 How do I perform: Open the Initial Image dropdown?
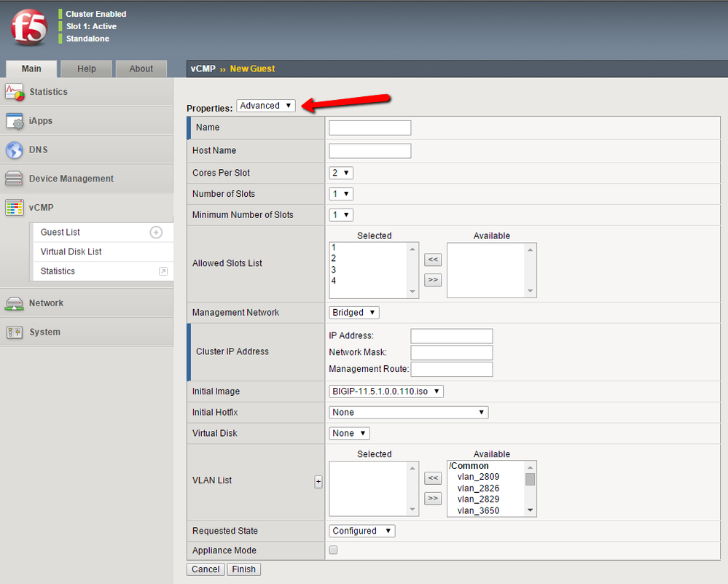386,392
